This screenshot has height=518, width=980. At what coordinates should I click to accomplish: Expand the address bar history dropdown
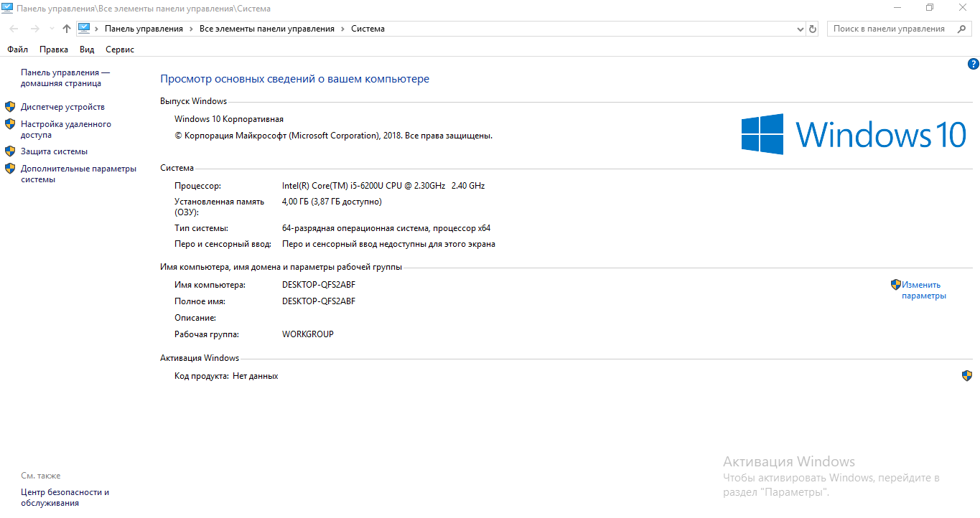pos(801,29)
